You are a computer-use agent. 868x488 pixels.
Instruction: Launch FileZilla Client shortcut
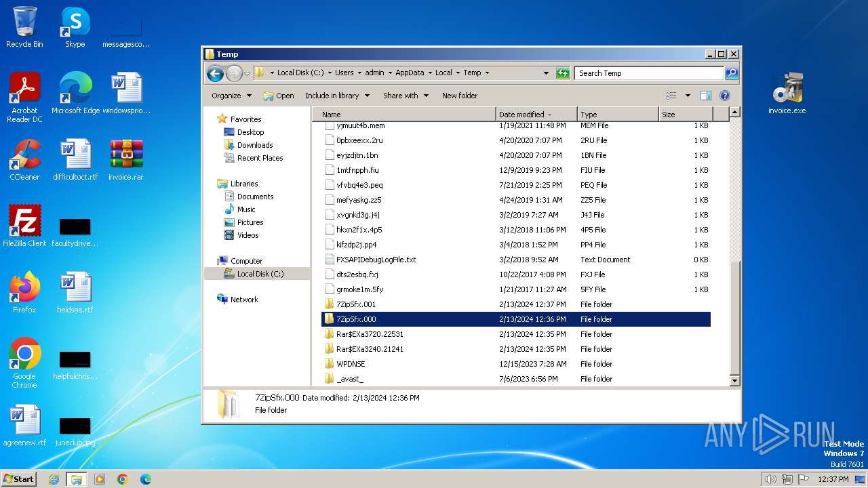(24, 226)
